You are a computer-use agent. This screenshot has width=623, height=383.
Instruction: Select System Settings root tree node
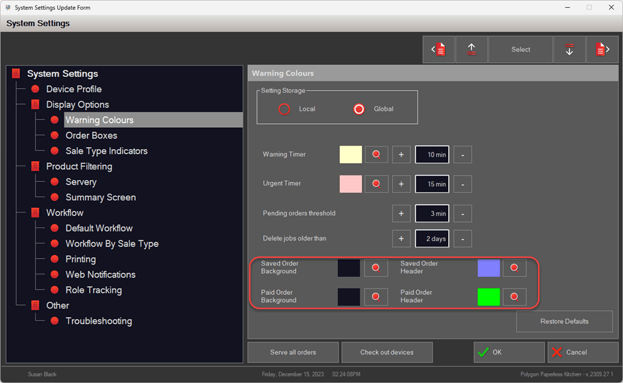click(x=62, y=74)
